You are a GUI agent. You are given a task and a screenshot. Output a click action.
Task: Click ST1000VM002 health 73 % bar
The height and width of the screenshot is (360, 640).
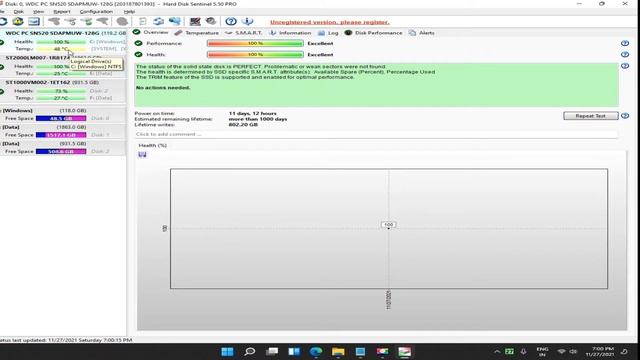coord(61,91)
